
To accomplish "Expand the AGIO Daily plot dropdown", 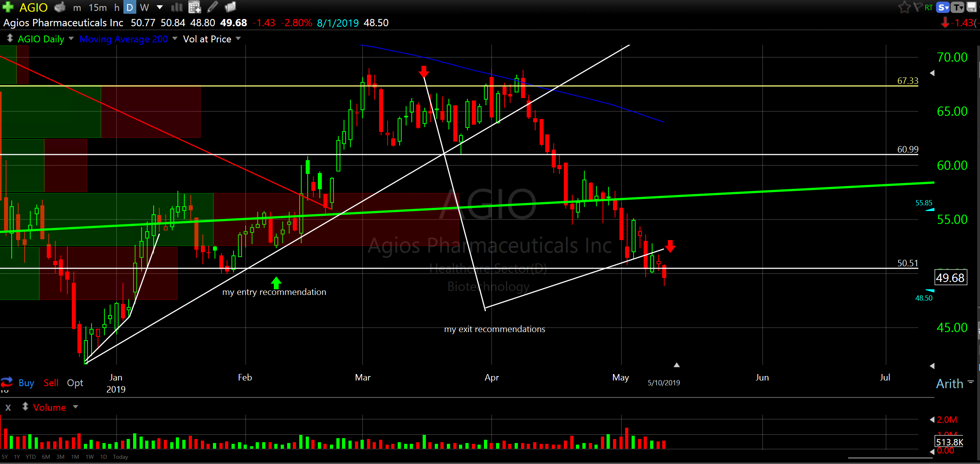I will [x=71, y=38].
